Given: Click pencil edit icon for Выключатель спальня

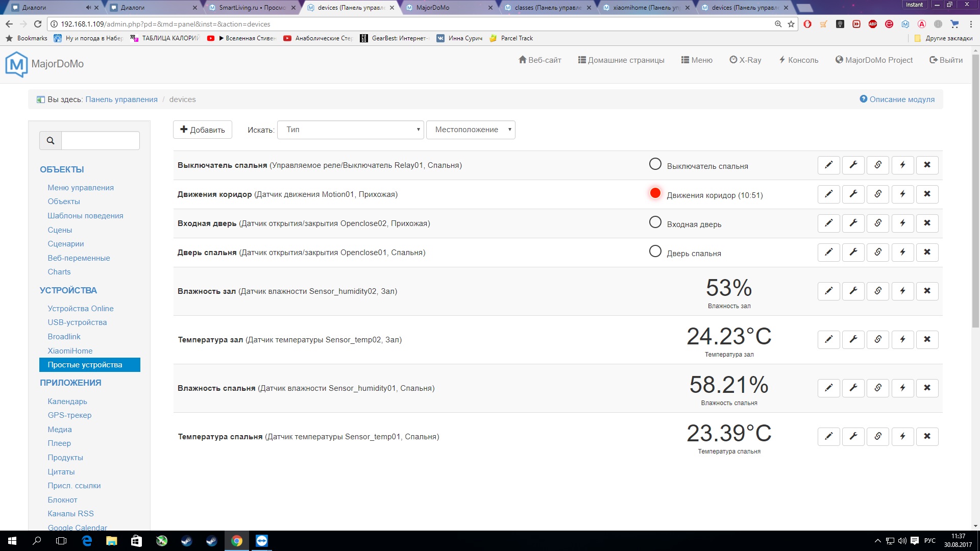Looking at the screenshot, I should tap(828, 165).
